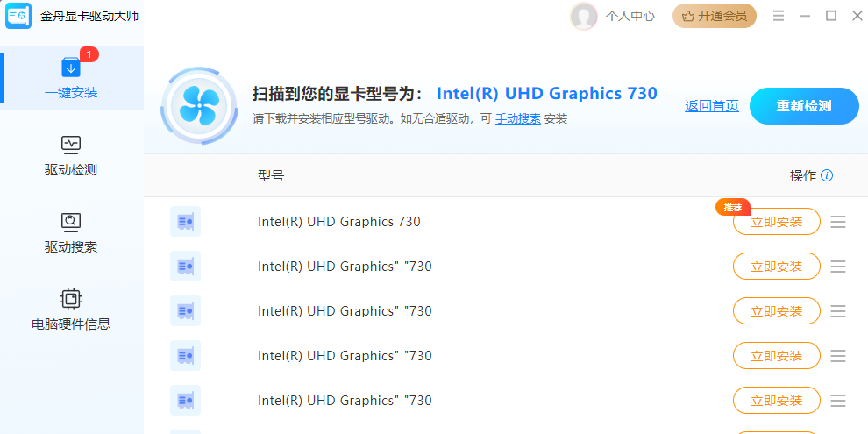The image size is (868, 434).
Task: Click the 扫描到您的显卡型号为 heading text
Action: (x=338, y=94)
